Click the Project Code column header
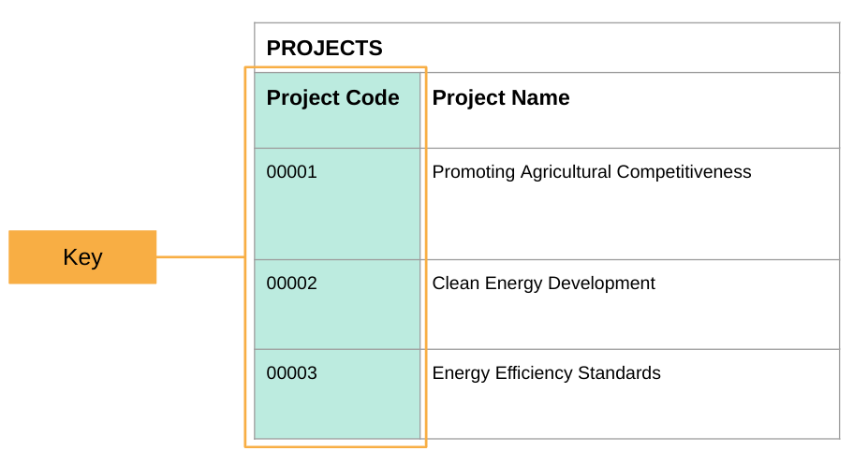The image size is (868, 451). pyautogui.click(x=337, y=110)
